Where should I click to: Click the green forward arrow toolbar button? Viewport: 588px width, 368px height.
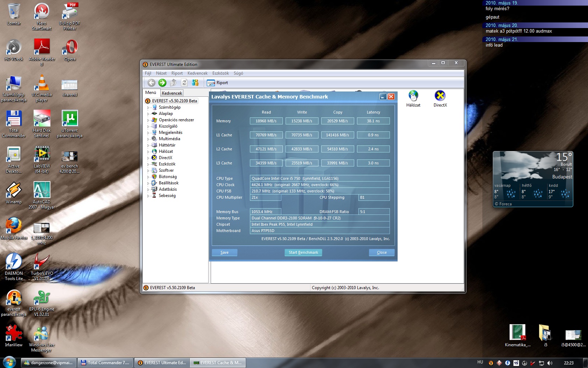pyautogui.click(x=162, y=83)
